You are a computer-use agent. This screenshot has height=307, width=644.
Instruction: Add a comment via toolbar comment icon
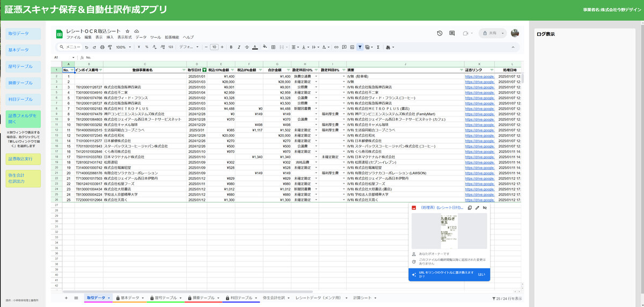pyautogui.click(x=344, y=47)
